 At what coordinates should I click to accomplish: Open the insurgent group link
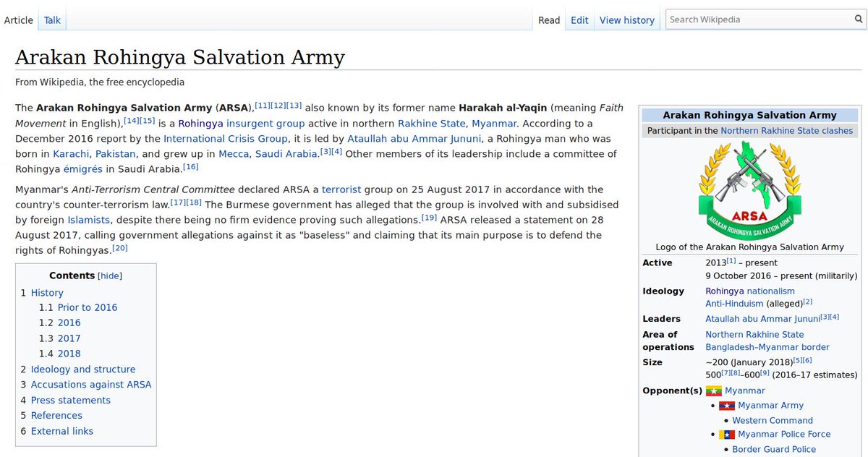(x=265, y=124)
